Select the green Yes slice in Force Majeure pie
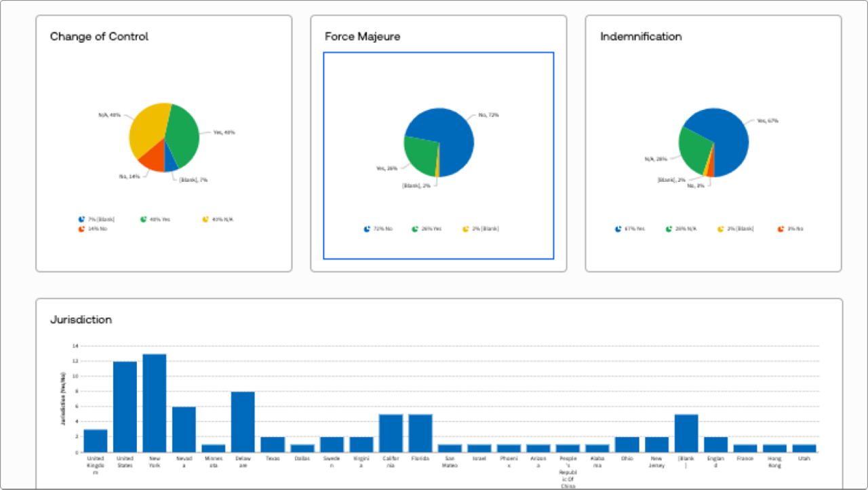This screenshot has height=490, width=868. 420,153
